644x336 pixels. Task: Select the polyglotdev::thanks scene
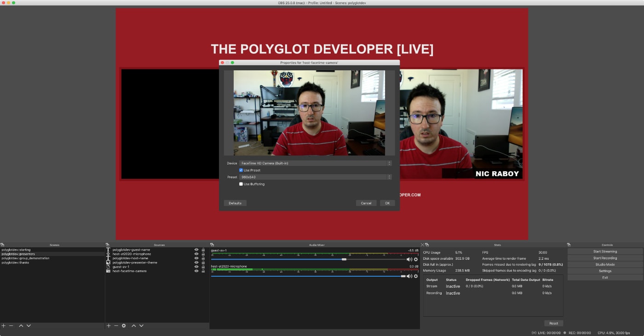(52, 262)
